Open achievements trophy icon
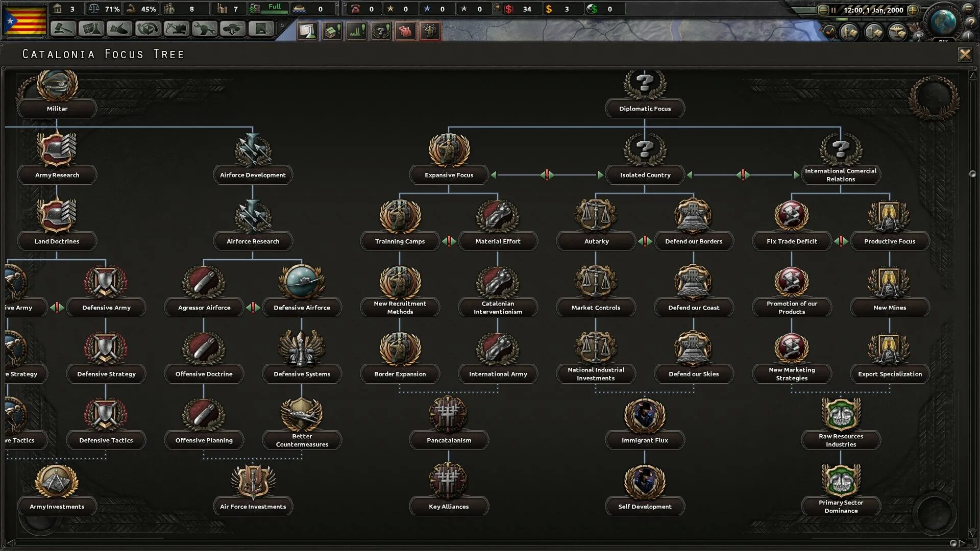Viewport: 980px width, 551px height. click(x=919, y=36)
